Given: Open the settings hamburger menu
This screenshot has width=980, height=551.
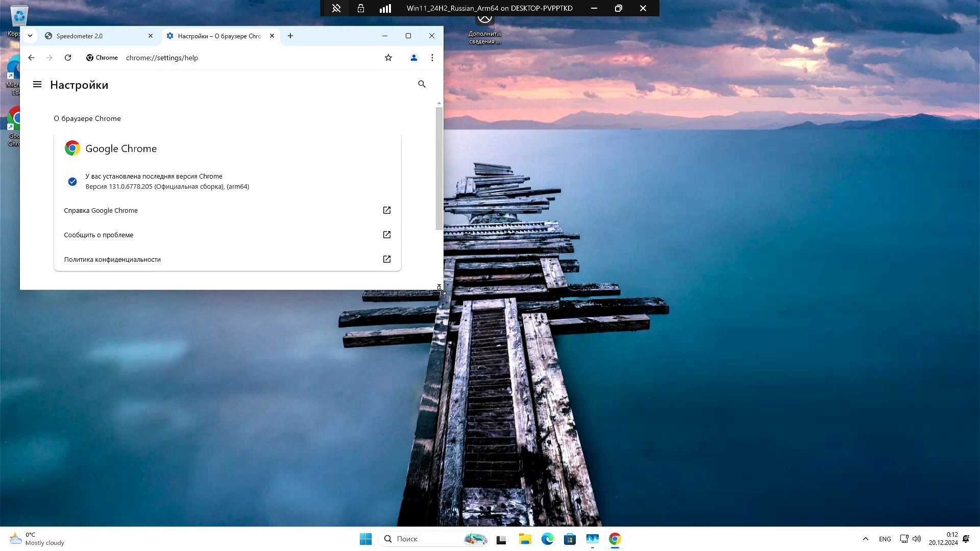Looking at the screenshot, I should [x=37, y=85].
